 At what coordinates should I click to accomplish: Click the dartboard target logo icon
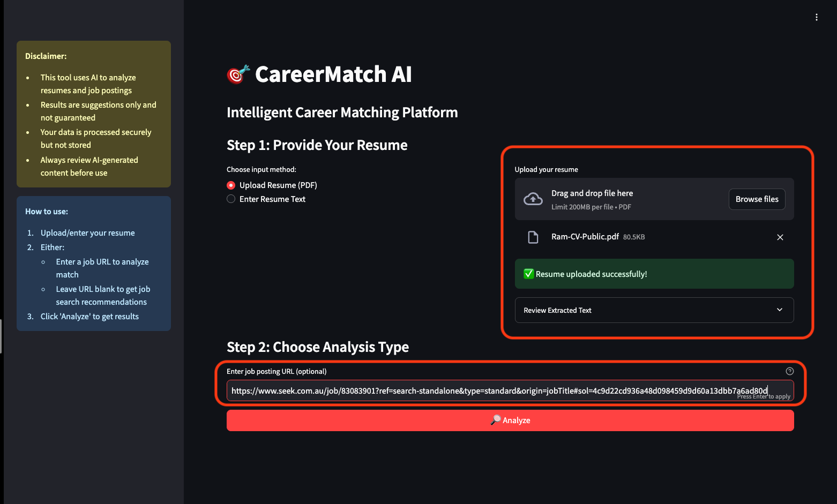pos(238,74)
